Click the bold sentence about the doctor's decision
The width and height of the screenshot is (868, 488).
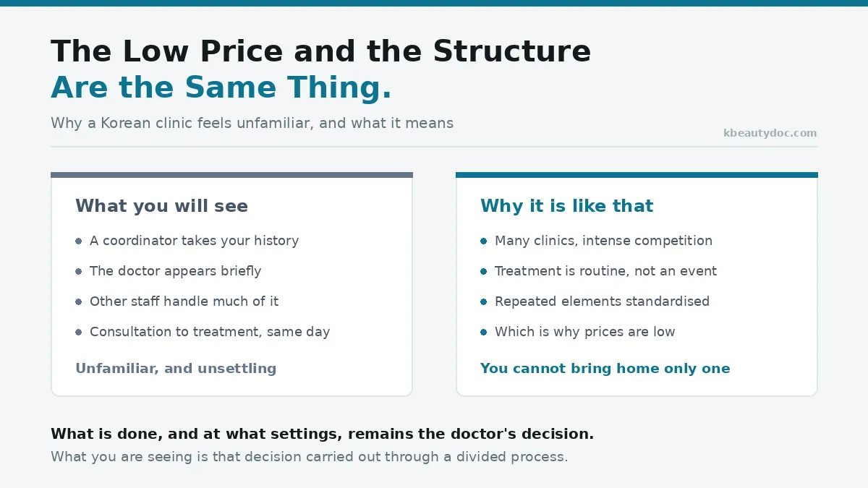pos(322,435)
